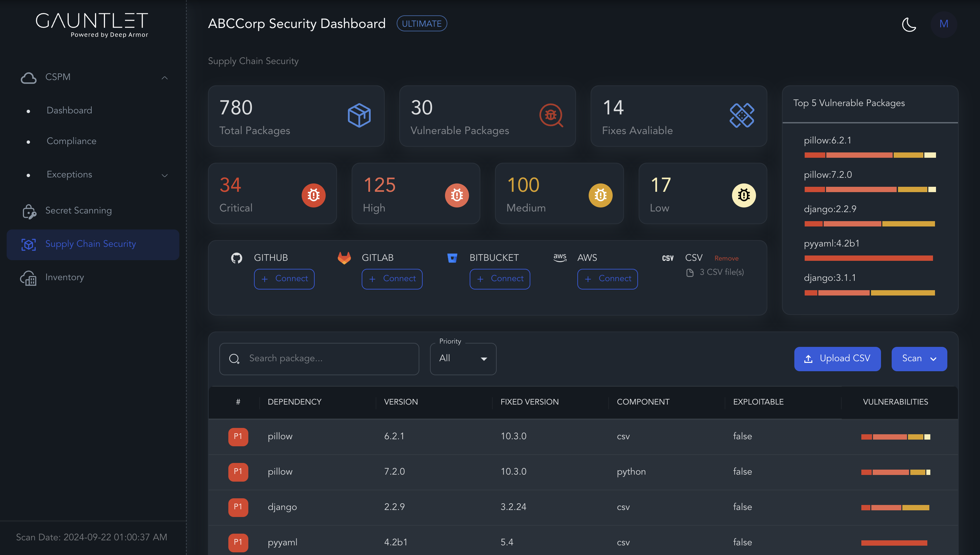
Task: Click the Medium severity bug icon
Action: (600, 195)
